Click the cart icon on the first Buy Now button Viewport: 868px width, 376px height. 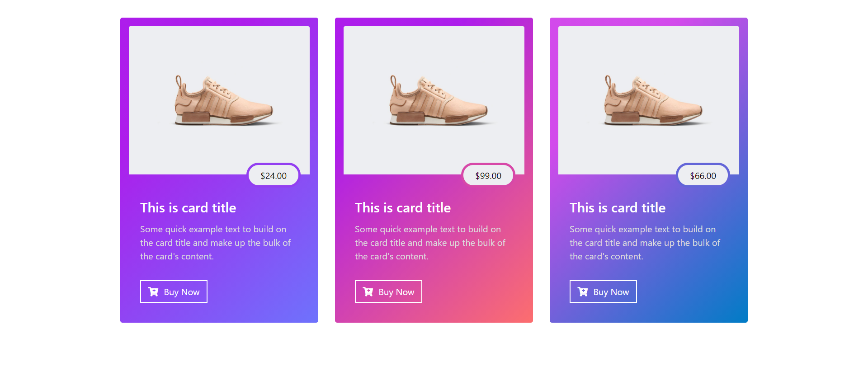pyautogui.click(x=153, y=291)
